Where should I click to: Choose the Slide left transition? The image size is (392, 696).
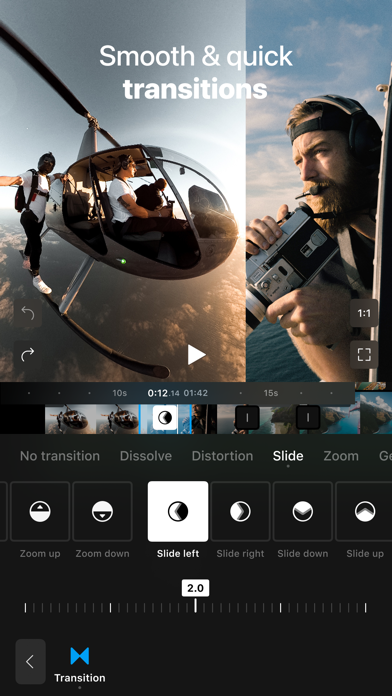coord(178,511)
